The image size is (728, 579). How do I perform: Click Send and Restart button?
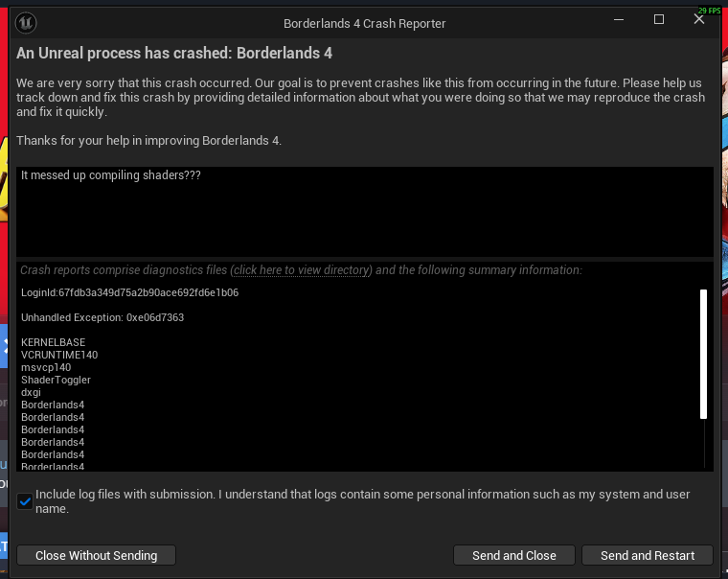(x=648, y=555)
